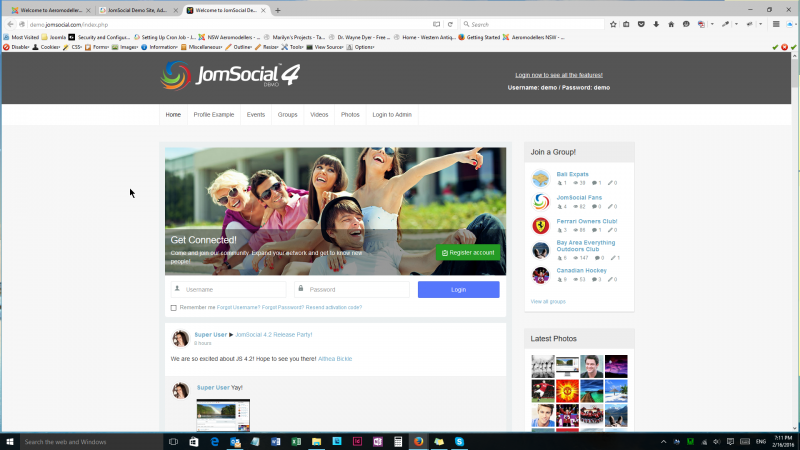Open OneNote from the taskbar
The width and height of the screenshot is (800, 450).
click(x=378, y=442)
